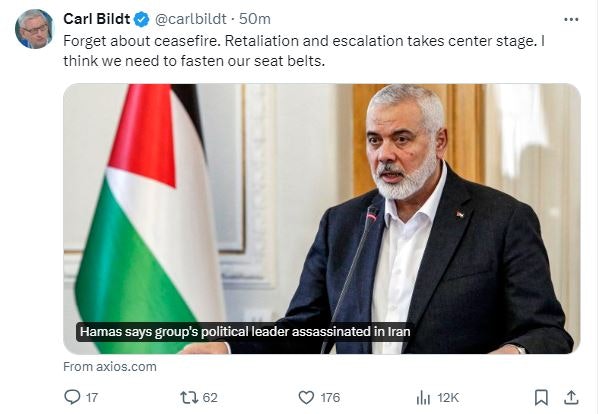This screenshot has width=601, height=414.
Task: Click the share upload icon
Action: (571, 397)
